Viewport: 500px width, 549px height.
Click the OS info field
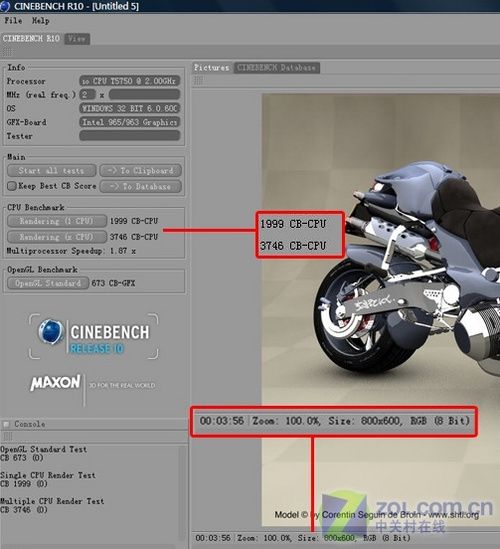(x=130, y=108)
